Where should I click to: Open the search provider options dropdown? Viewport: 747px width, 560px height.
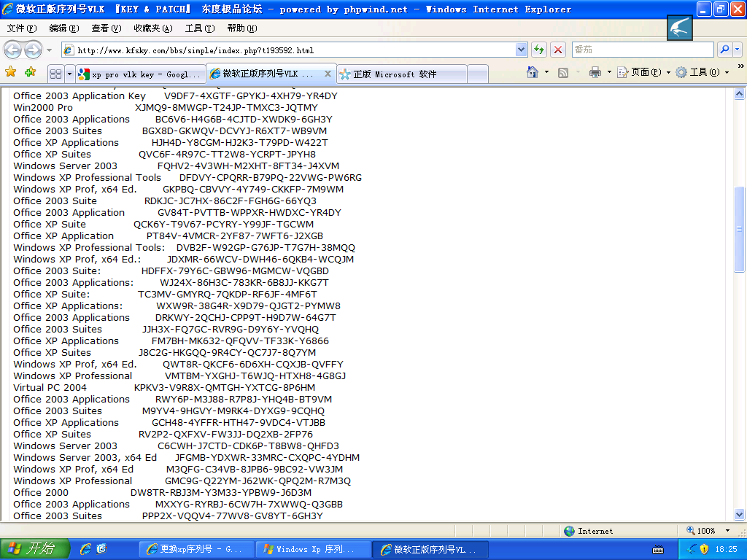point(737,50)
